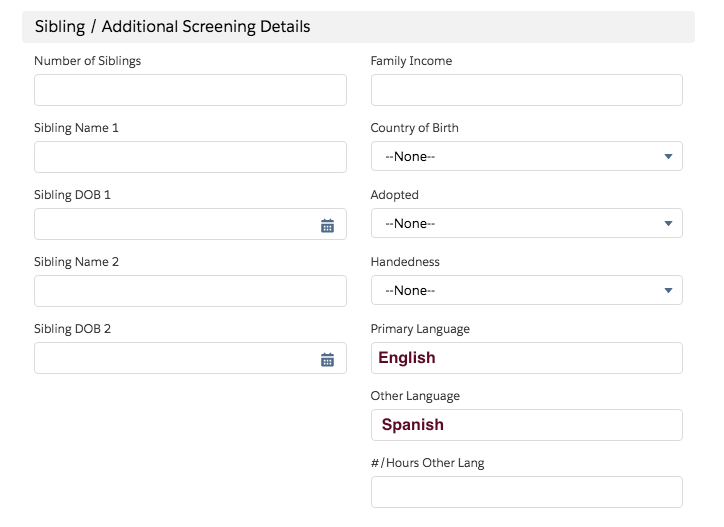The image size is (724, 527).
Task: Click the Family Income label
Action: [411, 61]
